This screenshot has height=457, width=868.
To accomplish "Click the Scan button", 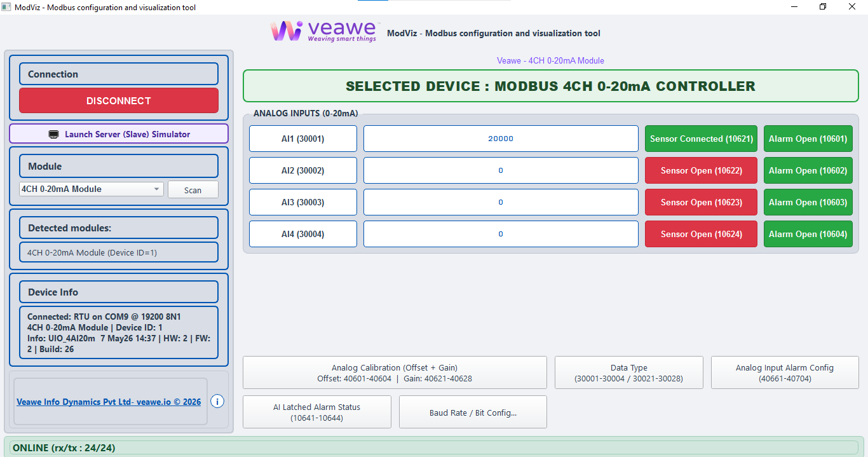I will pyautogui.click(x=193, y=189).
